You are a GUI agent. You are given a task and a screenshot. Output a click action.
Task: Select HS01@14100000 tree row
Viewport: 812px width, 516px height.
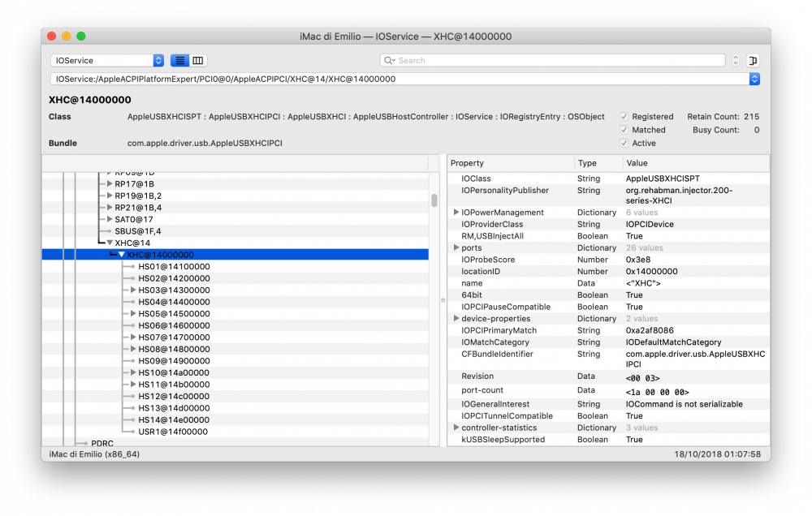(x=235, y=267)
